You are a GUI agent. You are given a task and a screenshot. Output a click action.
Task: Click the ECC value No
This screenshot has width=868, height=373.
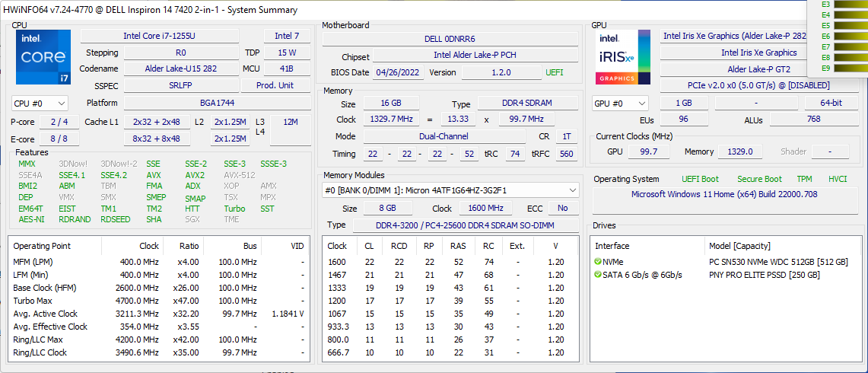[563, 209]
